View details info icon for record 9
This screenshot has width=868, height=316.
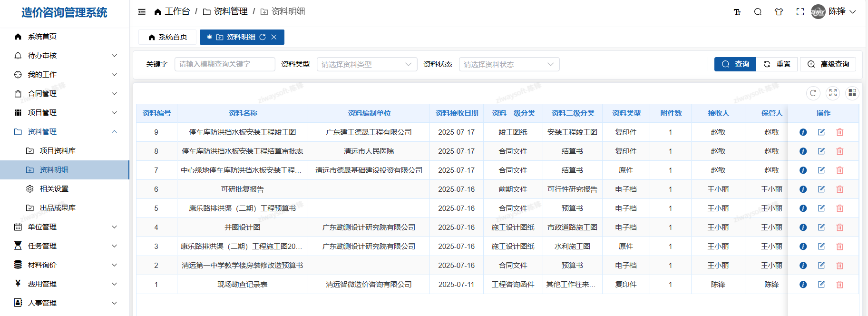[x=803, y=132]
